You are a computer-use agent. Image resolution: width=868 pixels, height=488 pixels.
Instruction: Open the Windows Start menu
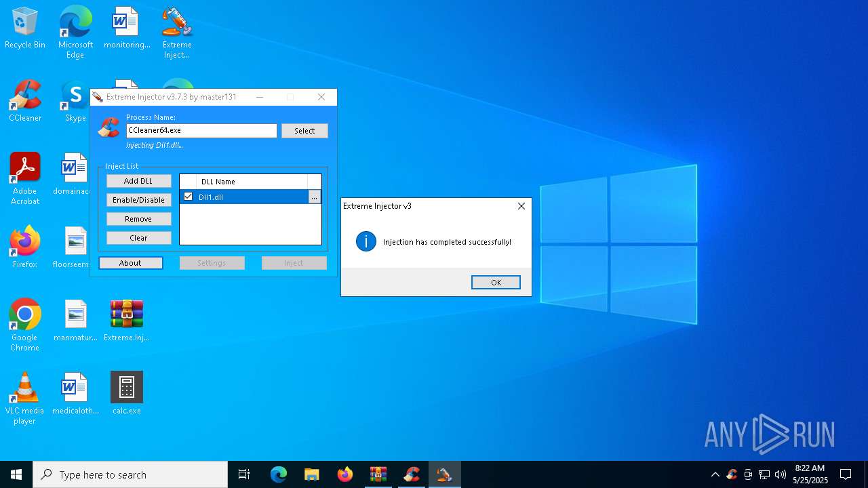pyautogui.click(x=16, y=474)
